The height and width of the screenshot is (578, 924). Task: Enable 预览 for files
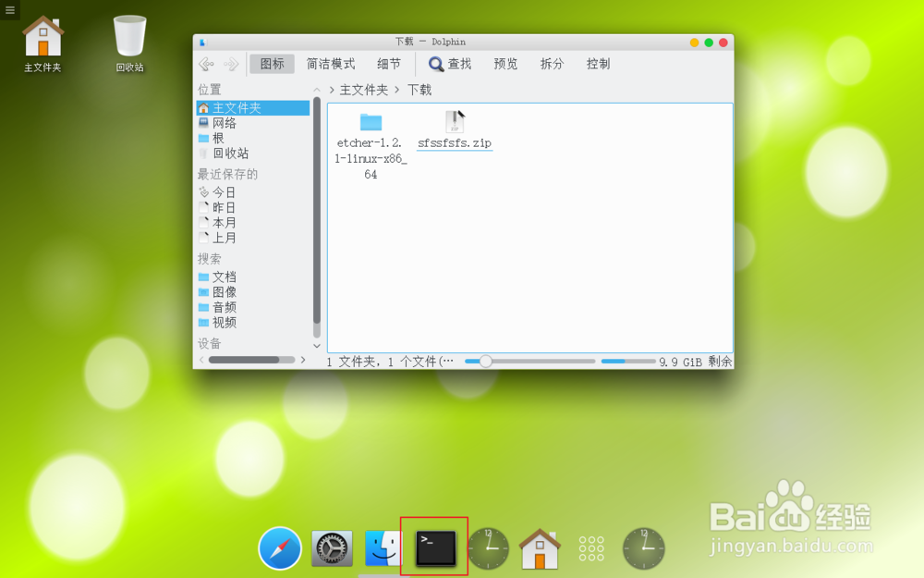(x=505, y=64)
